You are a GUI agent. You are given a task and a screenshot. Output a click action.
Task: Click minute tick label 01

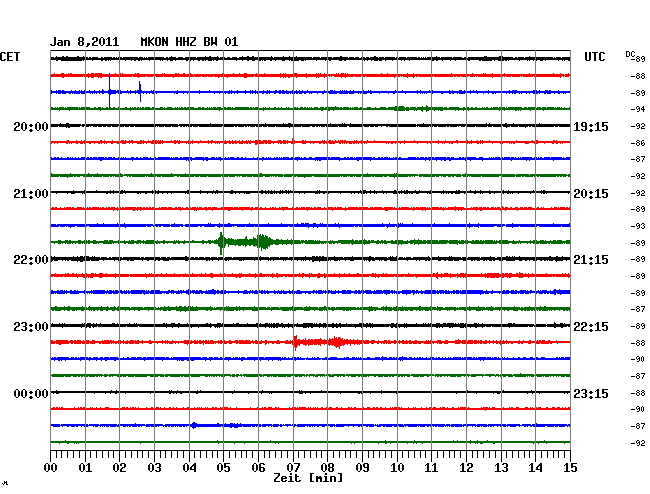85,468
